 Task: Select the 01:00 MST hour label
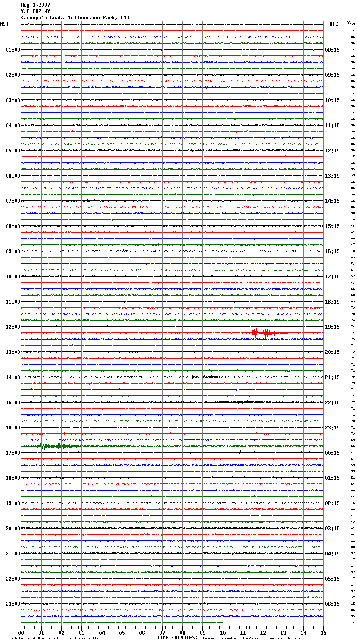13,50
